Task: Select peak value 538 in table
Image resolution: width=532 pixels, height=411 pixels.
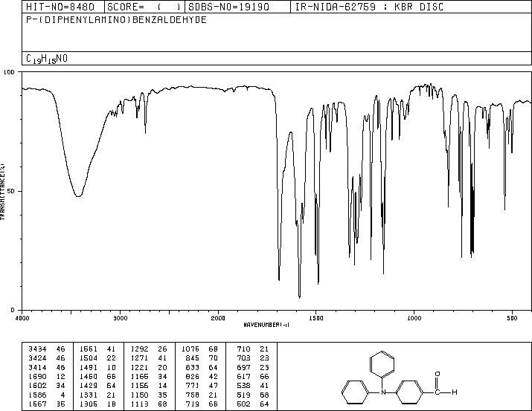Action: (243, 386)
